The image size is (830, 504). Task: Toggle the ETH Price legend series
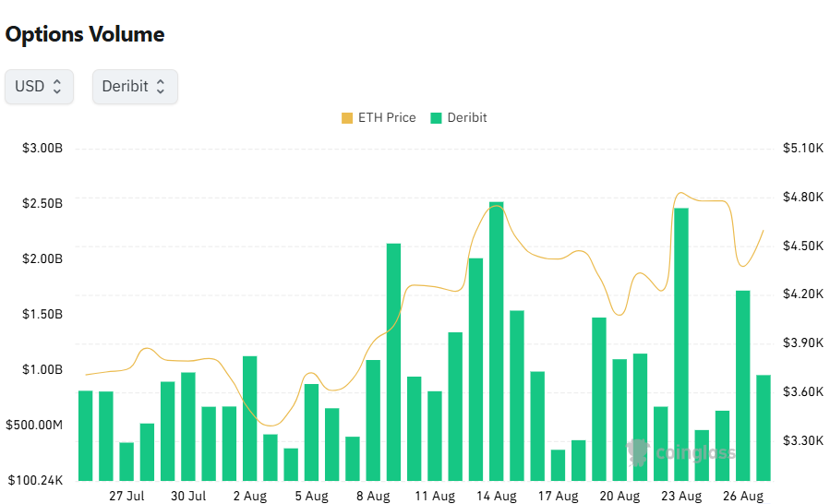pyautogui.click(x=379, y=117)
